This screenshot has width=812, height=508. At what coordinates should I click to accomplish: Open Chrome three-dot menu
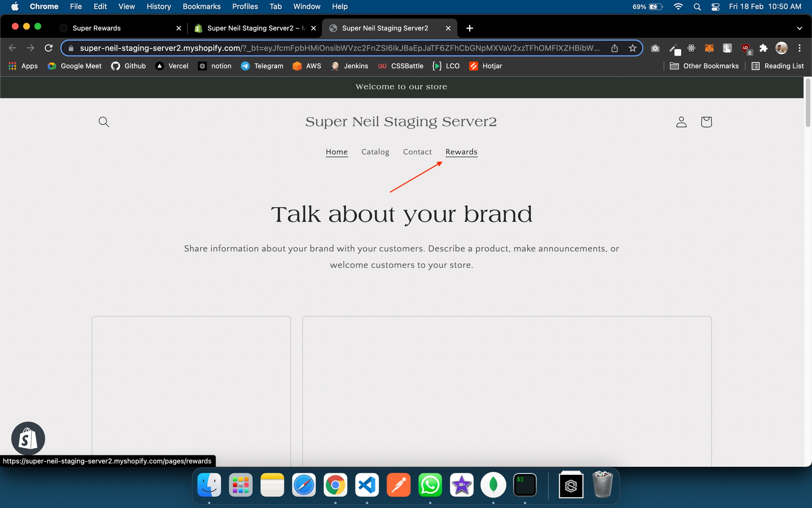click(x=799, y=48)
